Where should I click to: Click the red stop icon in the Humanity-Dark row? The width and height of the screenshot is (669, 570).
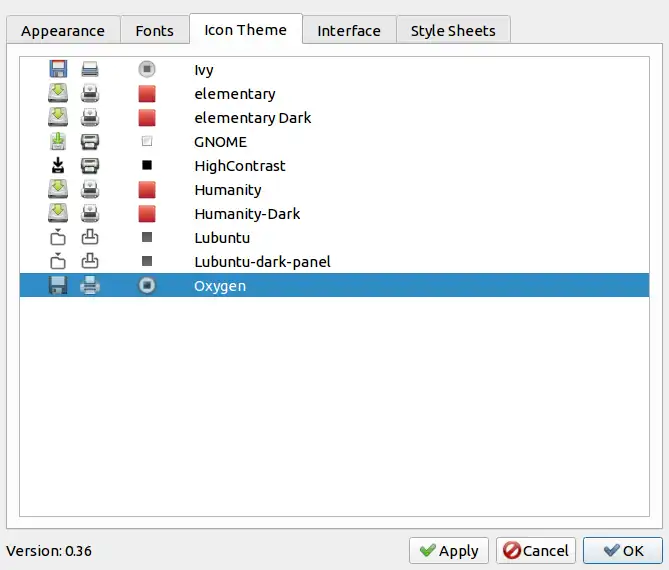147,213
